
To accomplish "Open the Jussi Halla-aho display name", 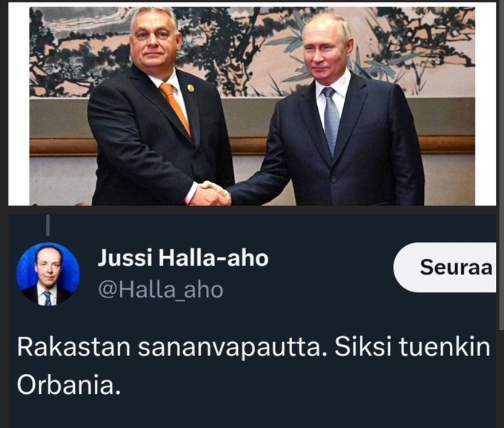I will pyautogui.click(x=183, y=258).
